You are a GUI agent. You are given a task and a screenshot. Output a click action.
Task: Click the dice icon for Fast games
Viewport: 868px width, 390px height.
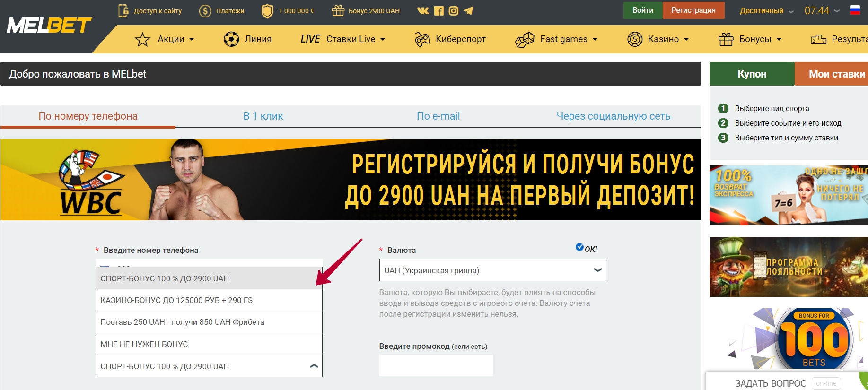tap(525, 40)
